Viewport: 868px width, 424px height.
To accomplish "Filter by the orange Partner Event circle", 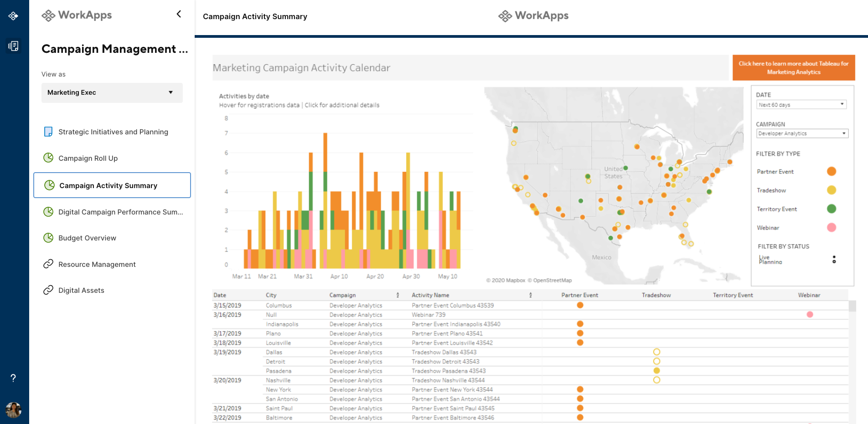I will (x=832, y=171).
